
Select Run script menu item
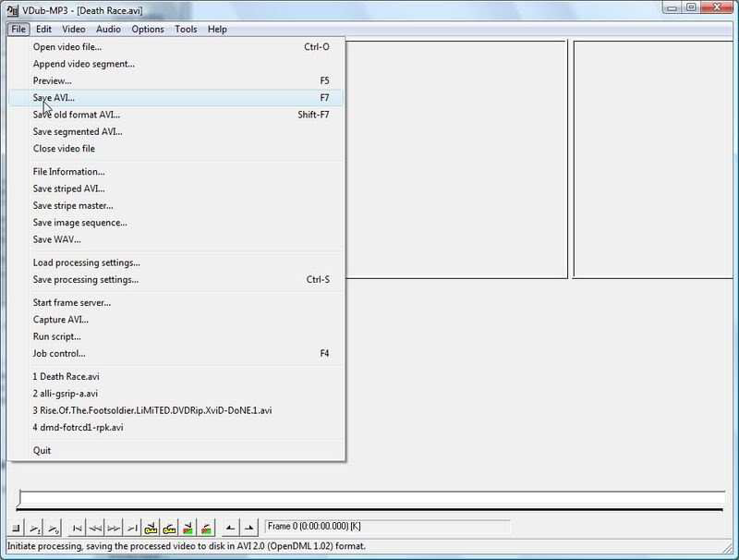pyautogui.click(x=176, y=336)
